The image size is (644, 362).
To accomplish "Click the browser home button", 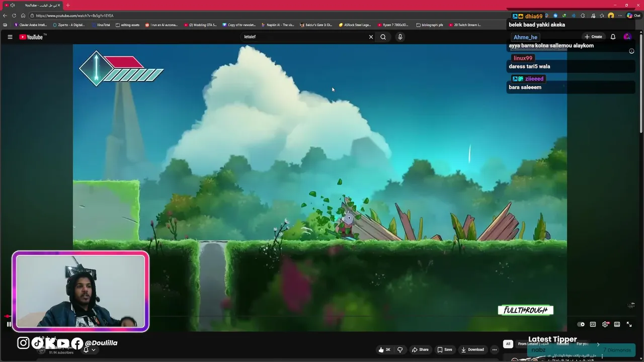I will point(23,16).
